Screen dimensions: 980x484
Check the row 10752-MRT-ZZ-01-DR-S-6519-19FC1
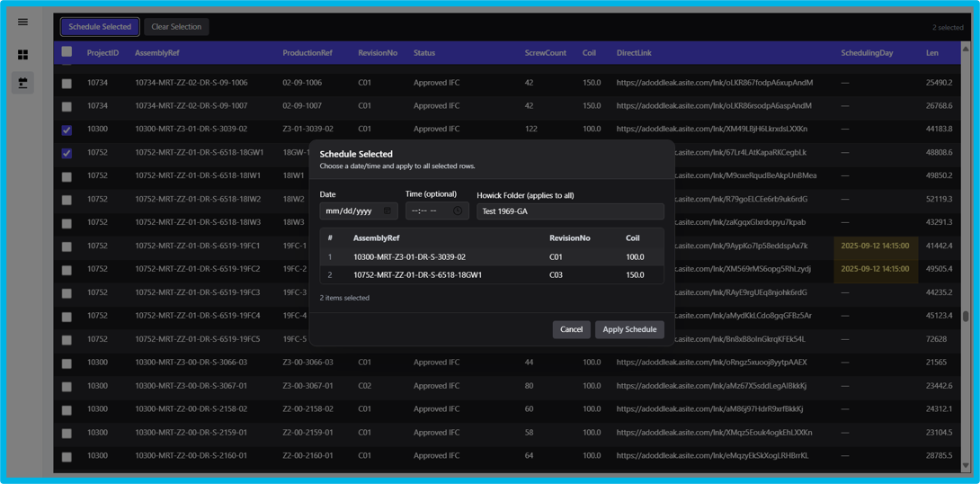[x=67, y=246]
